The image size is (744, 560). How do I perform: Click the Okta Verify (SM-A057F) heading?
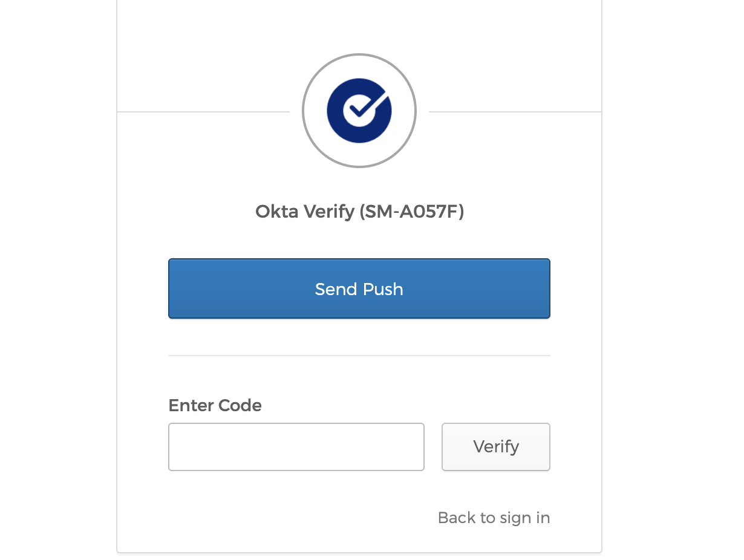(x=359, y=211)
